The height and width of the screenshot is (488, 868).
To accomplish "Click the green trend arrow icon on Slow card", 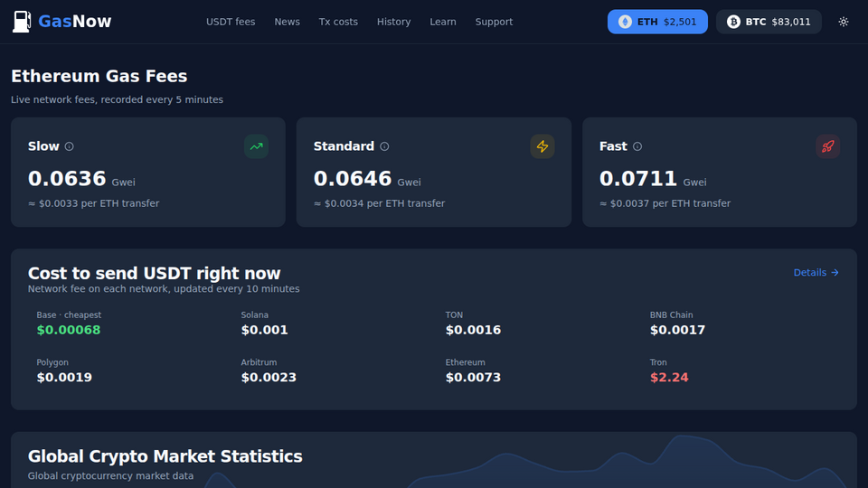I will click(x=256, y=146).
